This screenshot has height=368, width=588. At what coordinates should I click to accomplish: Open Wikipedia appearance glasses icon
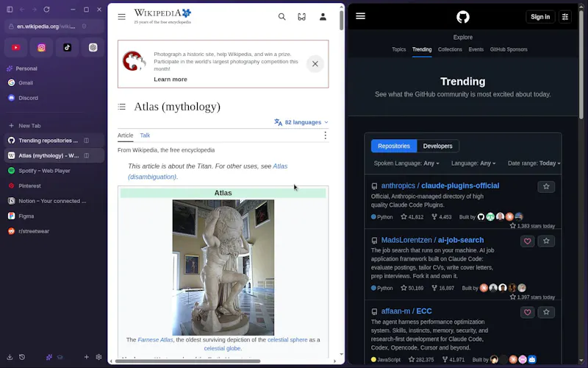coord(302,16)
